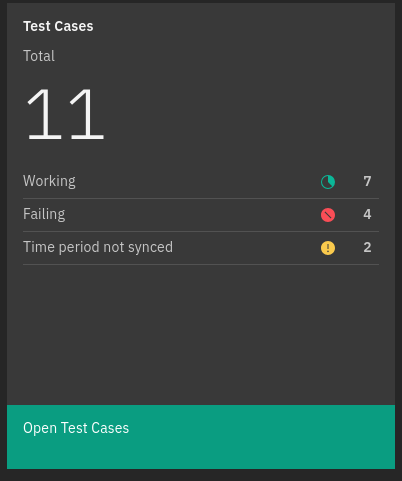402x481 pixels.
Task: Click the divider below Time period not synced
Action: click(x=201, y=264)
